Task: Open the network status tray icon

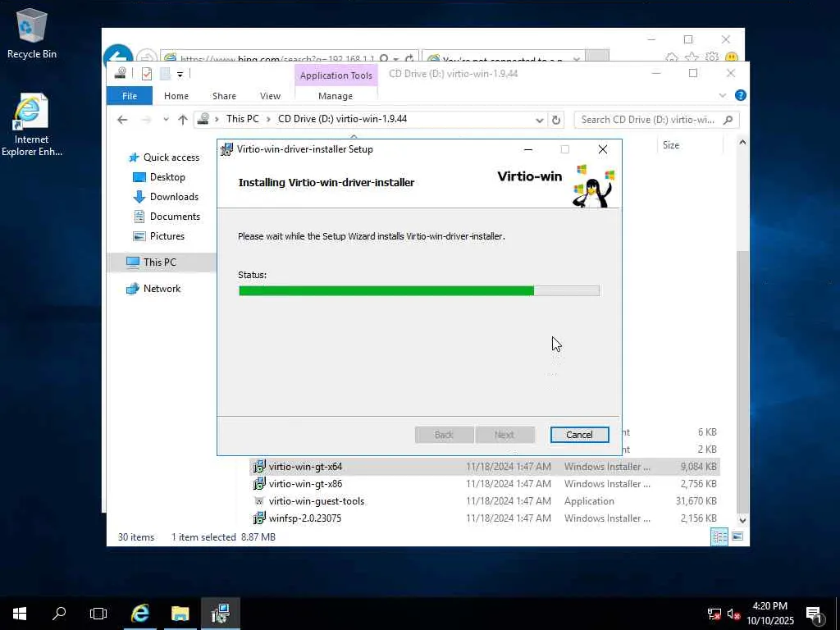Action: click(x=714, y=614)
